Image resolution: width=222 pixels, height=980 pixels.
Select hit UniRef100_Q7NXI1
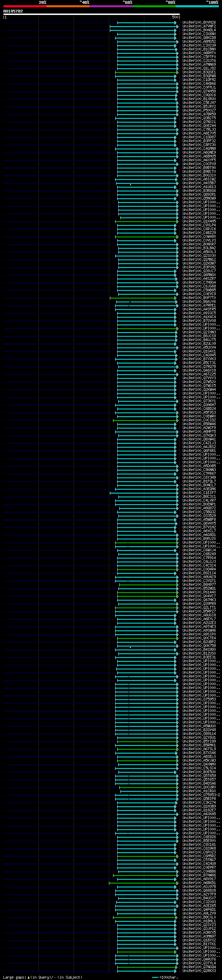tap(199, 122)
